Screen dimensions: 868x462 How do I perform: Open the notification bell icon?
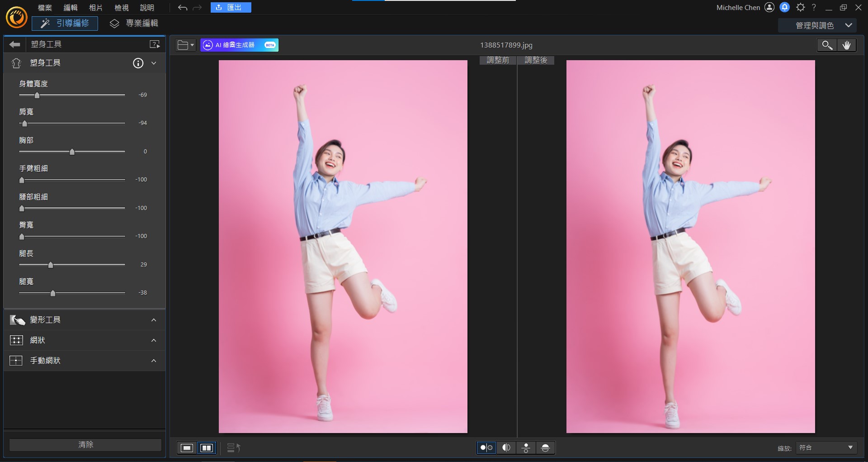(x=785, y=7)
